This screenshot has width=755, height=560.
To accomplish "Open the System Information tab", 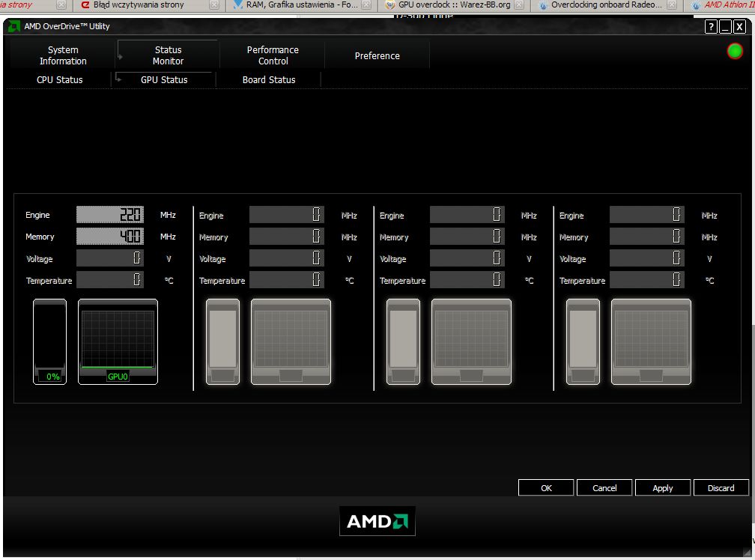I will coord(63,55).
